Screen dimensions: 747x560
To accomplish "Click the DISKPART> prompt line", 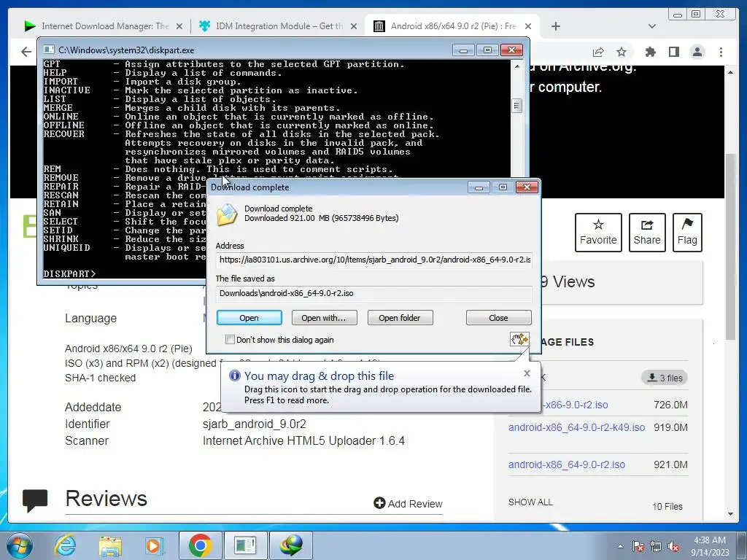I will (x=69, y=274).
